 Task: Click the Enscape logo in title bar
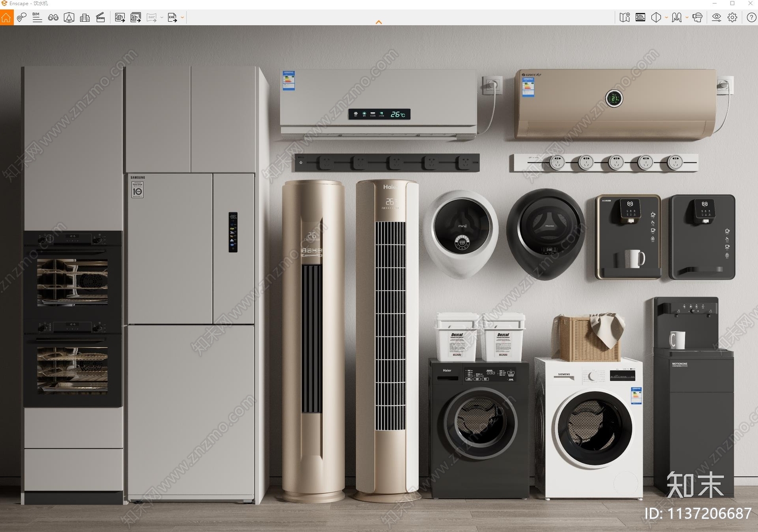(4, 3)
